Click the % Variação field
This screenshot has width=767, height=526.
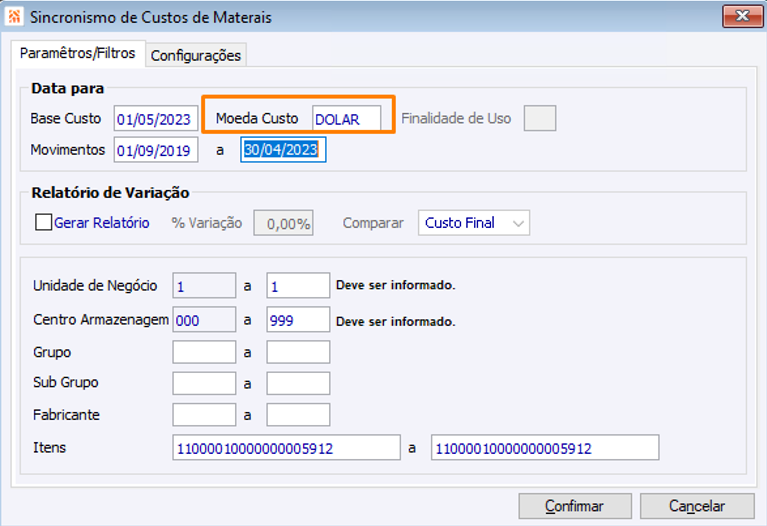[x=283, y=223]
